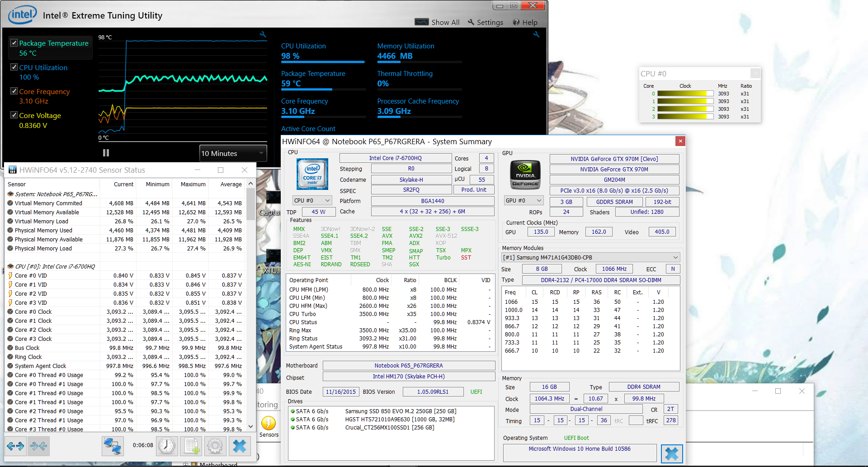Click the NVIDIA GeForce GTX 970M [Clevo] field
Viewport: 868px width, 467px height.
(614, 159)
